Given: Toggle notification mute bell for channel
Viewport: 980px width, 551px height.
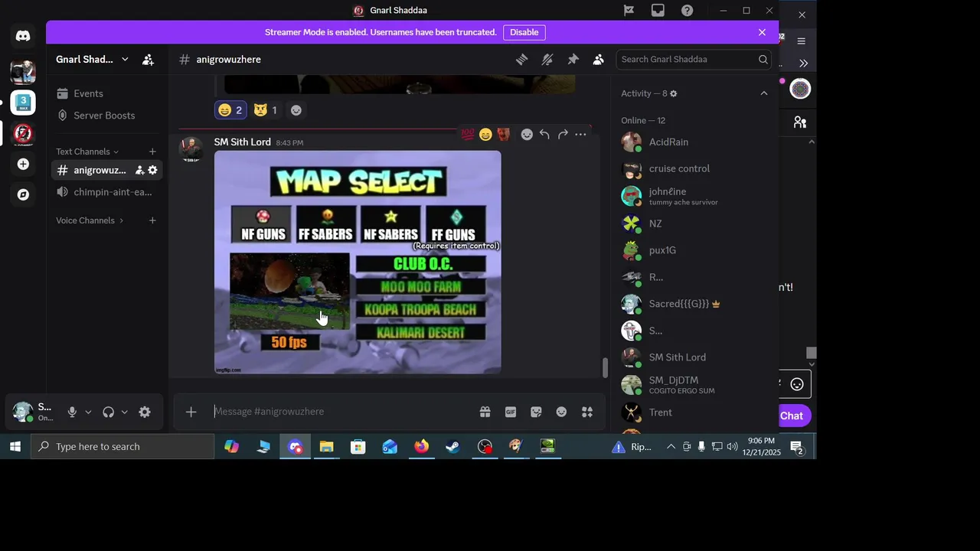Looking at the screenshot, I should tap(547, 59).
